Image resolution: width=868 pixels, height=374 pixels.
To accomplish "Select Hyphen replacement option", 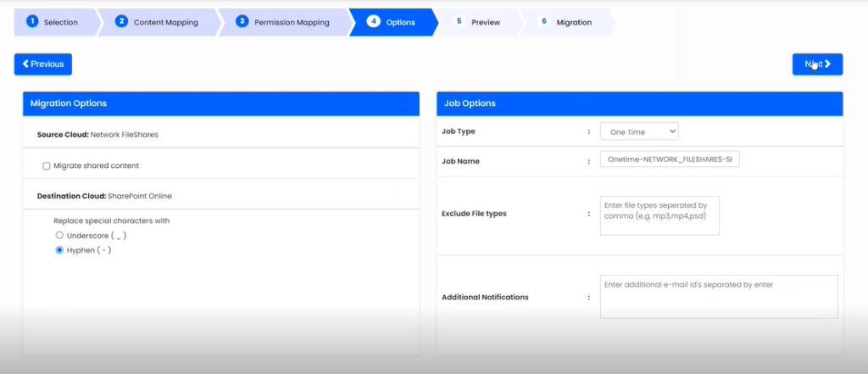I will pyautogui.click(x=60, y=250).
